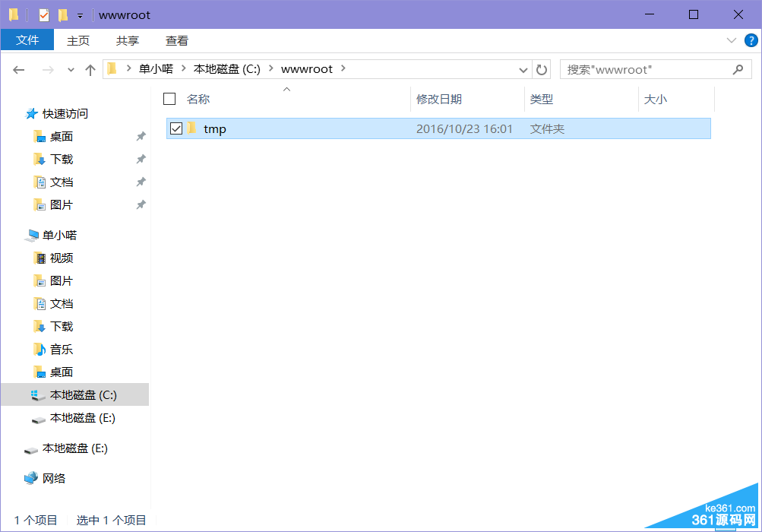Open 视频 folder under 单小喏

pyautogui.click(x=62, y=258)
